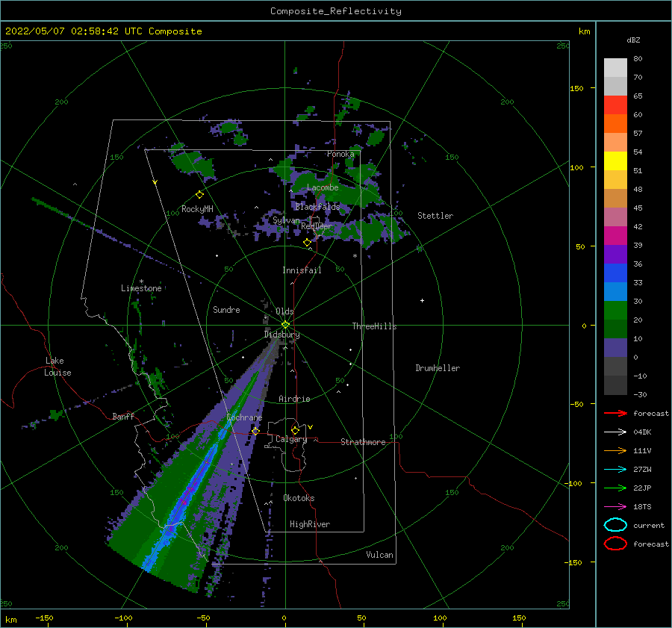Click the Blackfalds city label
This screenshot has width=672, height=628.
click(317, 207)
